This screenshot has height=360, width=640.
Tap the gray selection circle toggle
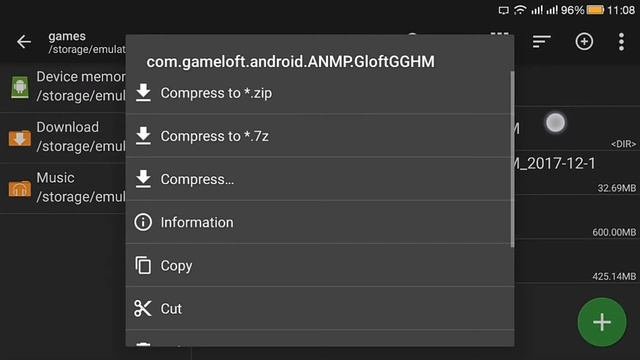point(555,122)
